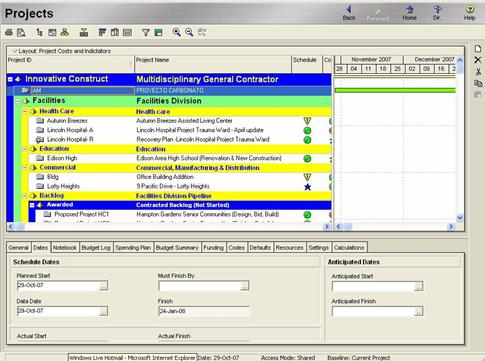Image resolution: width=485 pixels, height=361 pixels.
Task: Click the Forward navigation icon
Action: click(378, 14)
